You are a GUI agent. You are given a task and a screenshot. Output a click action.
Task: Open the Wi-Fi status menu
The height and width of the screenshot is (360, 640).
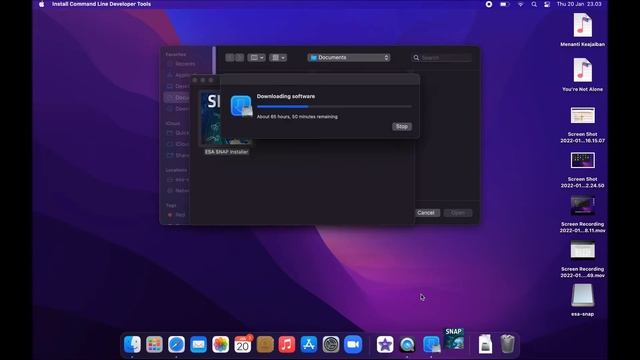click(520, 4)
